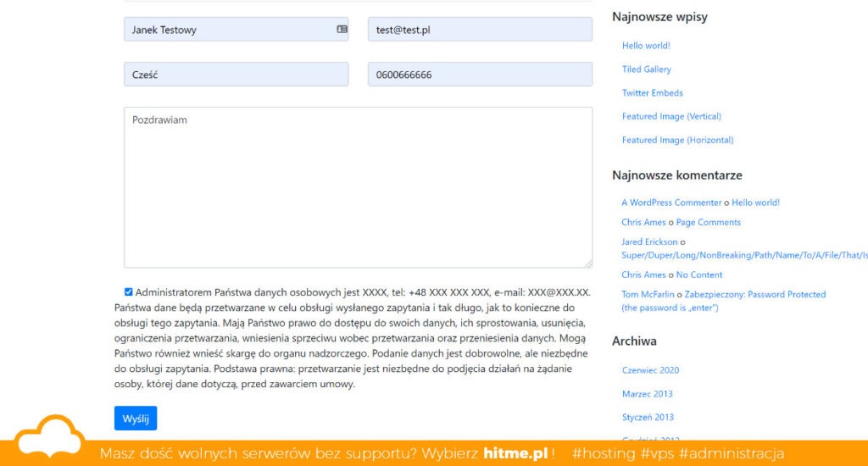The width and height of the screenshot is (868, 466).
Task: Click the phone field with 0600666666
Action: [x=479, y=75]
